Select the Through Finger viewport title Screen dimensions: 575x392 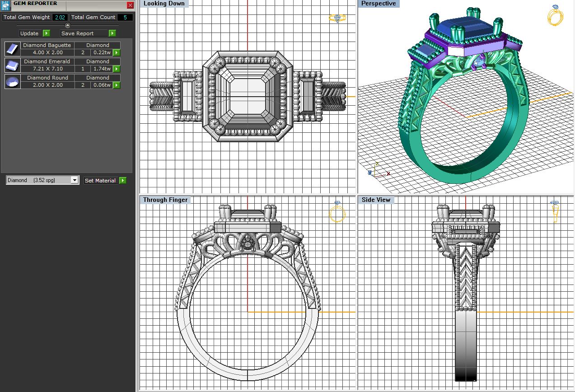coord(165,200)
